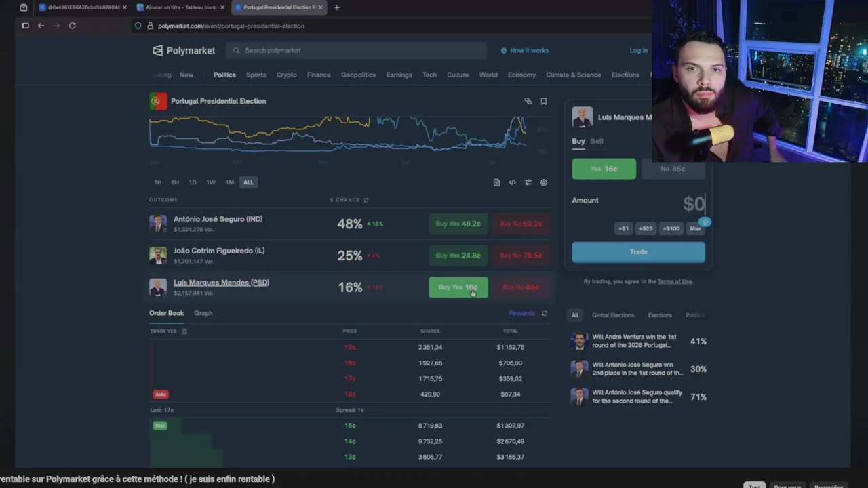Select the 1M chart range

pyautogui.click(x=230, y=182)
